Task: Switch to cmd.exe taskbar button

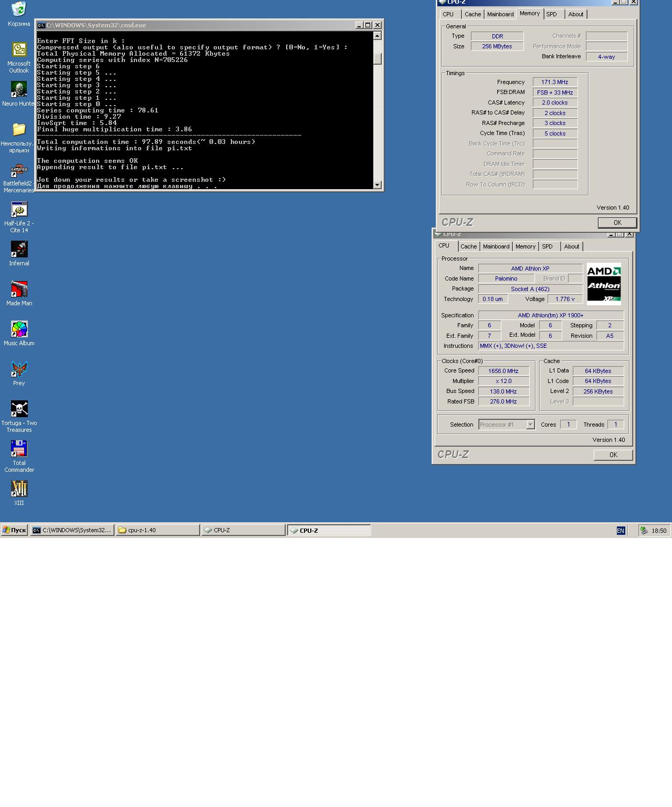Action: pyautogui.click(x=72, y=530)
